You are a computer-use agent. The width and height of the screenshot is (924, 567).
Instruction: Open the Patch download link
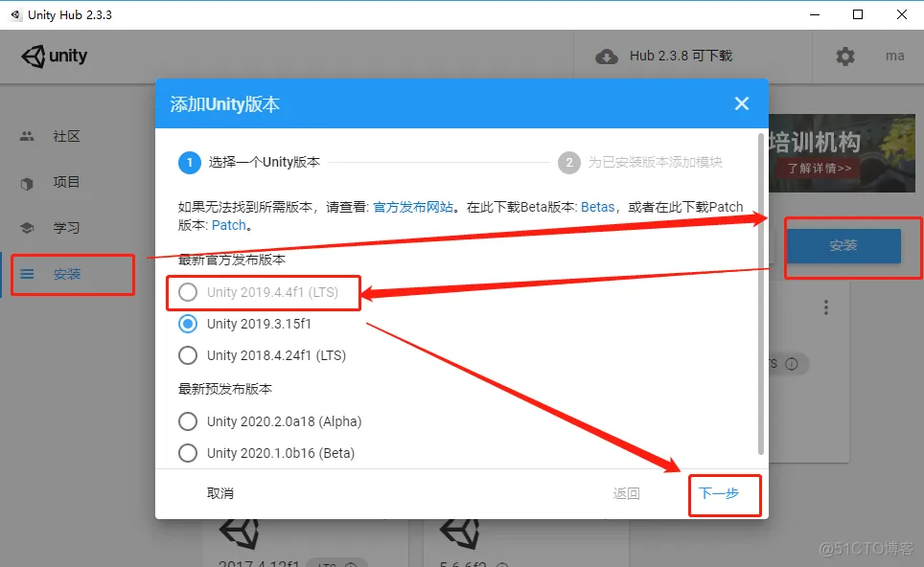point(229,225)
